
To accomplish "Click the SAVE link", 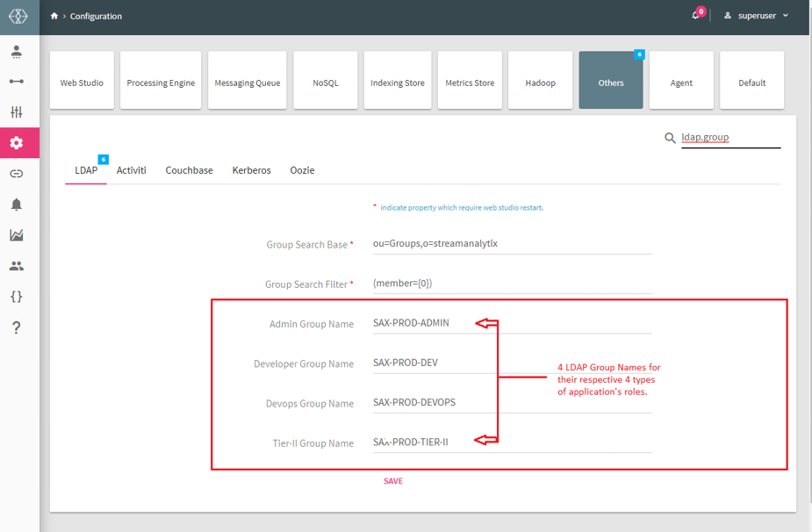I will tap(393, 481).
